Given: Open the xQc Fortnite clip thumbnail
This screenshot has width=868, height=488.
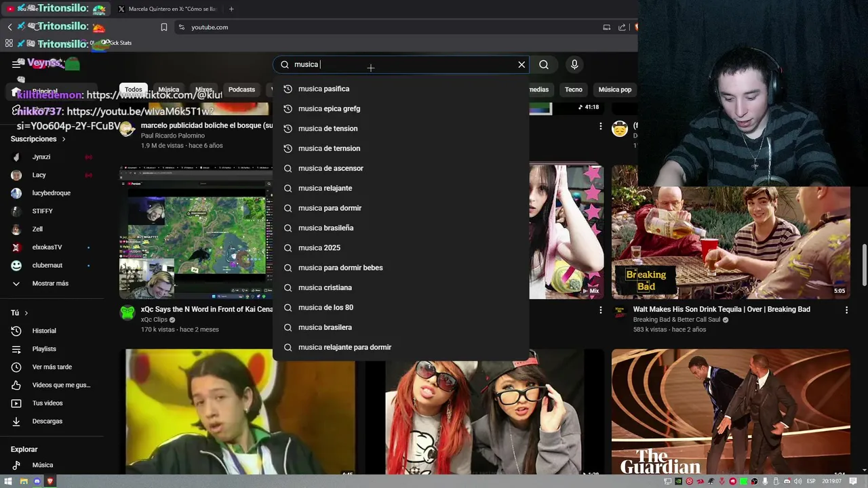Looking at the screenshot, I should pos(196,232).
